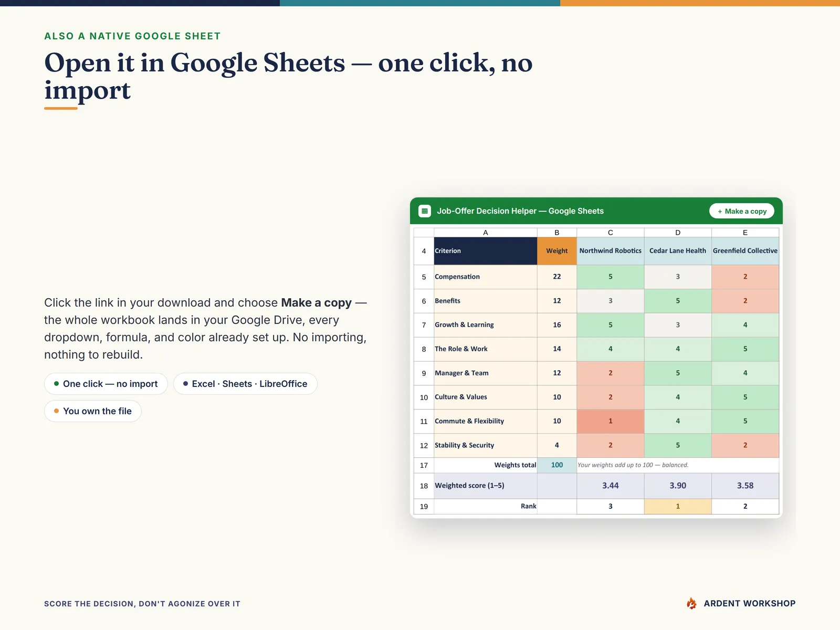Click Northwind's Commute & Flexibility score '1'
This screenshot has width=840, height=630.
pos(611,421)
